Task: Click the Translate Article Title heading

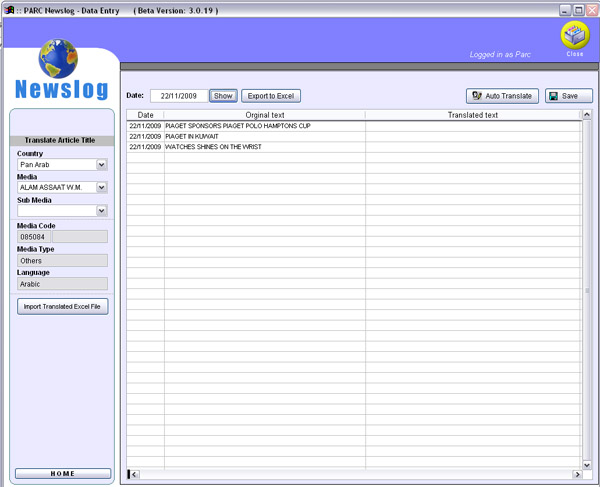Action: point(60,140)
